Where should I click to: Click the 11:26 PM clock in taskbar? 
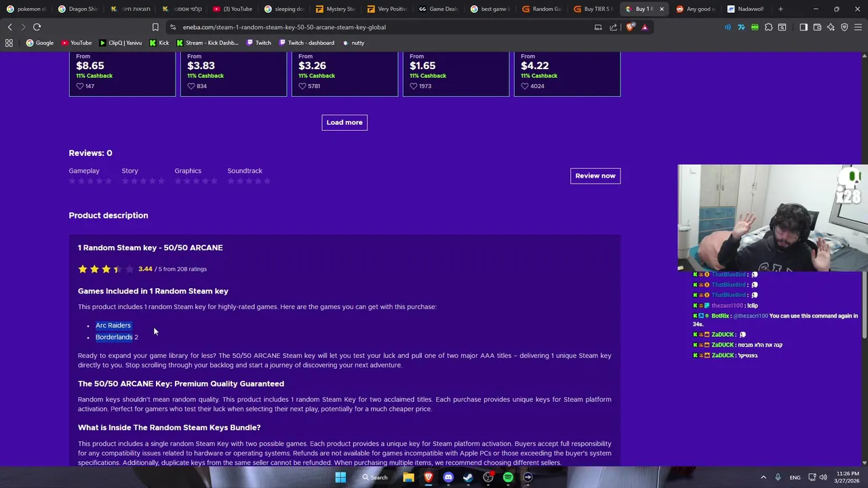point(848,473)
